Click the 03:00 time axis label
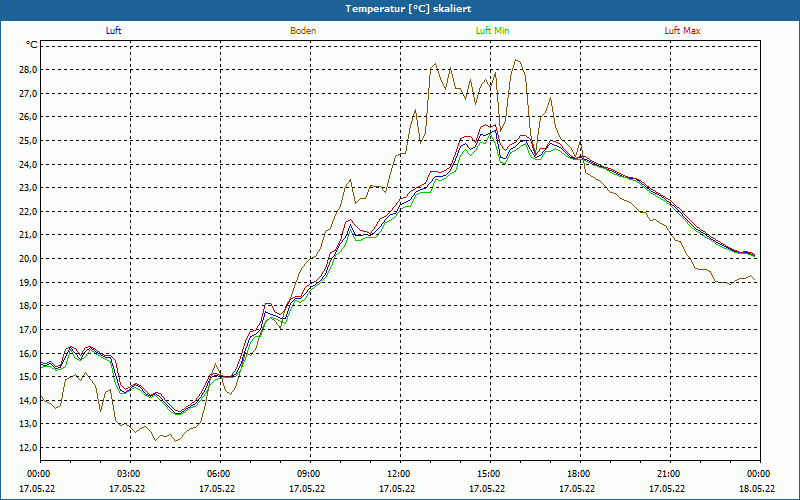 click(x=129, y=474)
